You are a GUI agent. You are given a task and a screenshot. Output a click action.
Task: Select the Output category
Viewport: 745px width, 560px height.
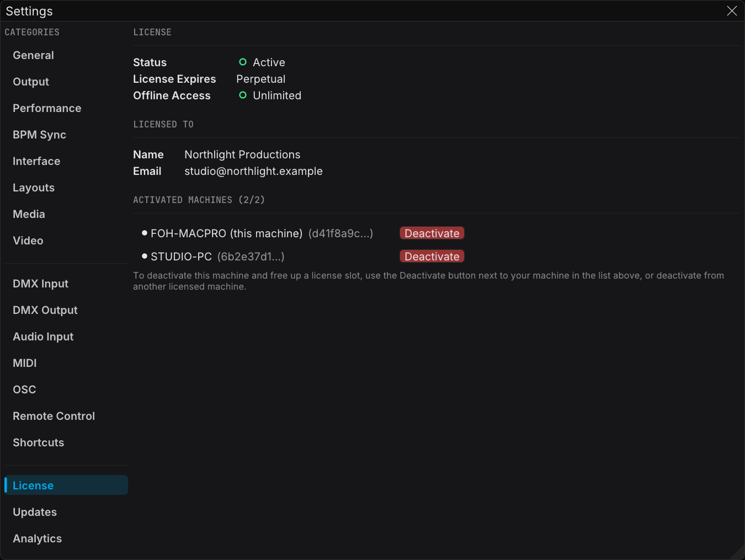(66, 82)
